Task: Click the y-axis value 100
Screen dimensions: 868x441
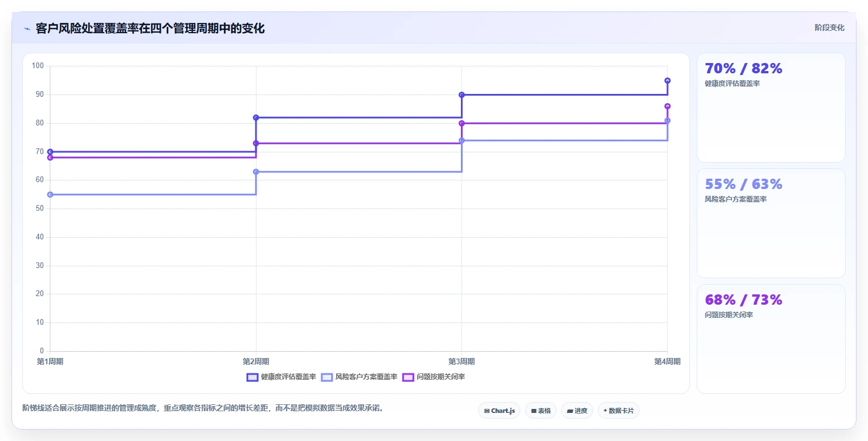Action: click(38, 66)
